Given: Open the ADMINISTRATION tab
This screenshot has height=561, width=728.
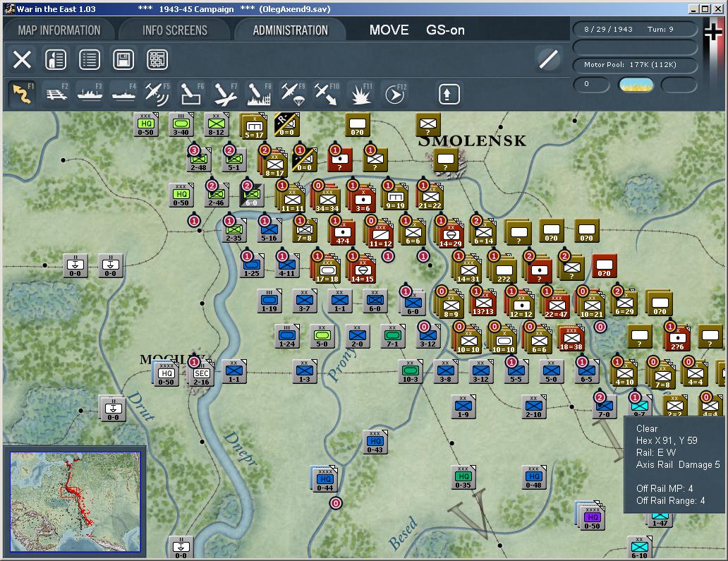Looking at the screenshot, I should [290, 30].
